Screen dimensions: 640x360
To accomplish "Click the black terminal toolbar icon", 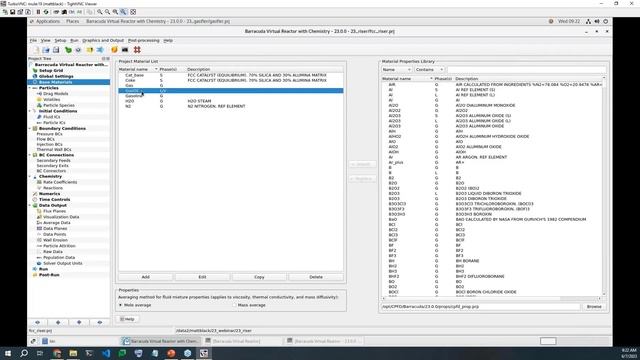I will click(125, 50).
